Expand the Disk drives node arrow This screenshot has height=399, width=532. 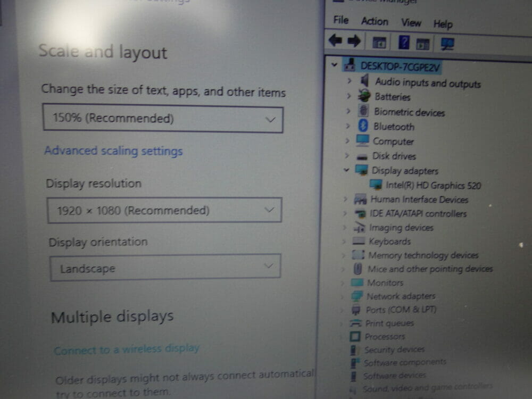[347, 155]
